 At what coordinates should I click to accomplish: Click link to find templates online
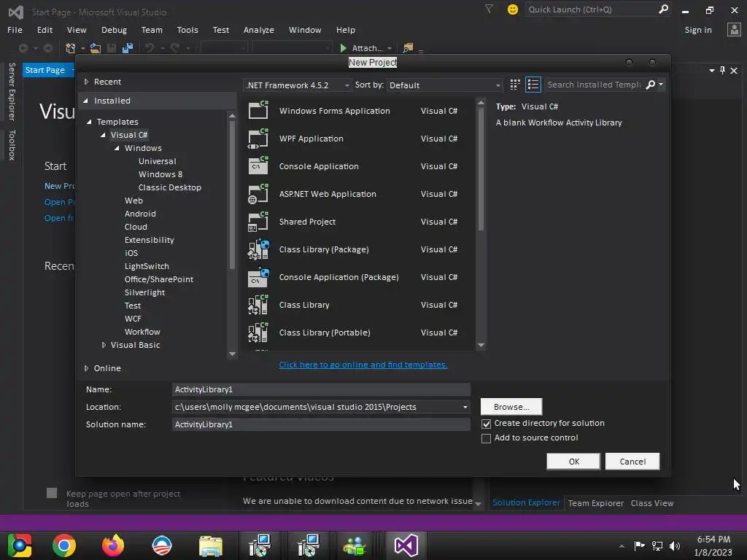tap(363, 365)
